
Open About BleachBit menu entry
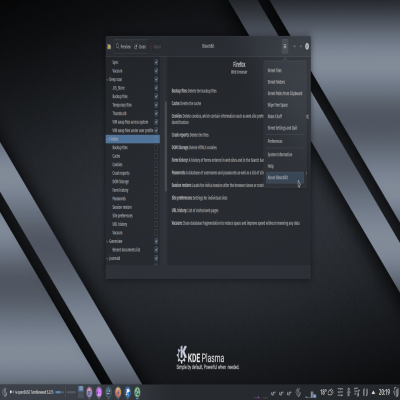pos(285,178)
